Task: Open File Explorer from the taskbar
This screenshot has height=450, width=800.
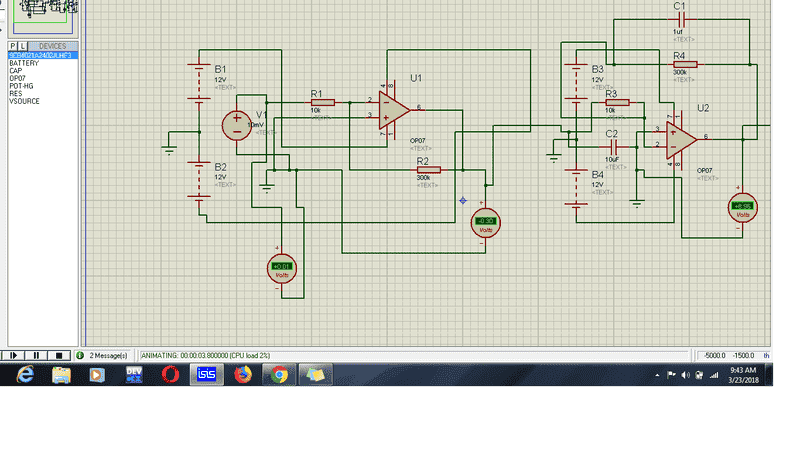Action: [x=61, y=374]
